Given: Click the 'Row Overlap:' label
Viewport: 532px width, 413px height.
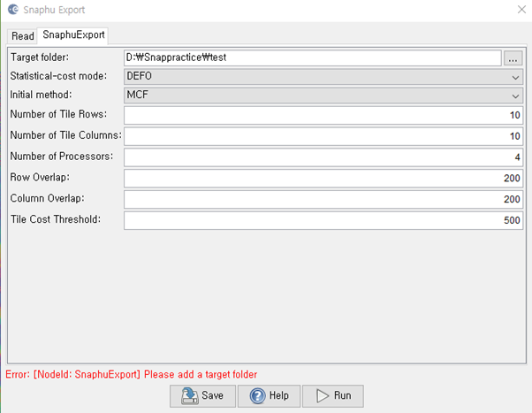Looking at the screenshot, I should point(40,177).
